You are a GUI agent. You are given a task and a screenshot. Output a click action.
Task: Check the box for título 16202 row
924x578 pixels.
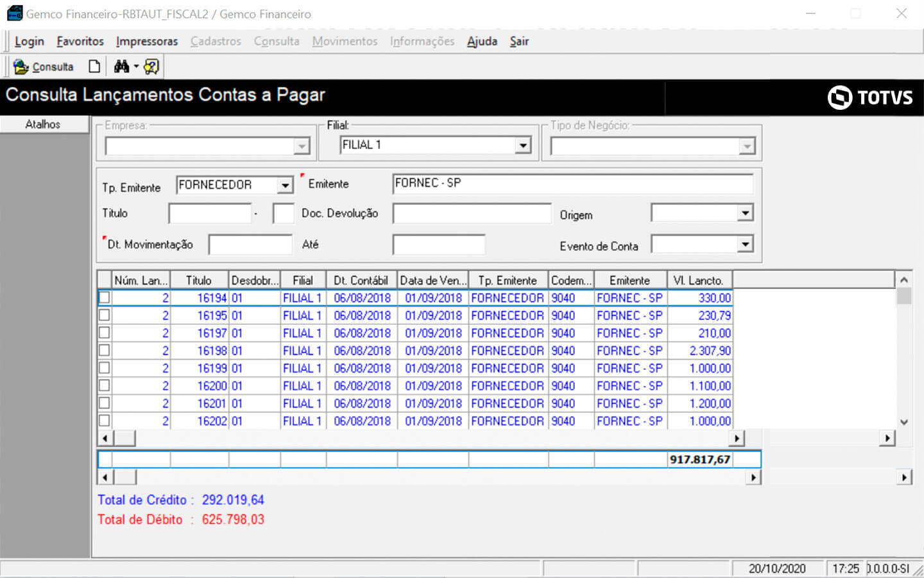coord(105,421)
